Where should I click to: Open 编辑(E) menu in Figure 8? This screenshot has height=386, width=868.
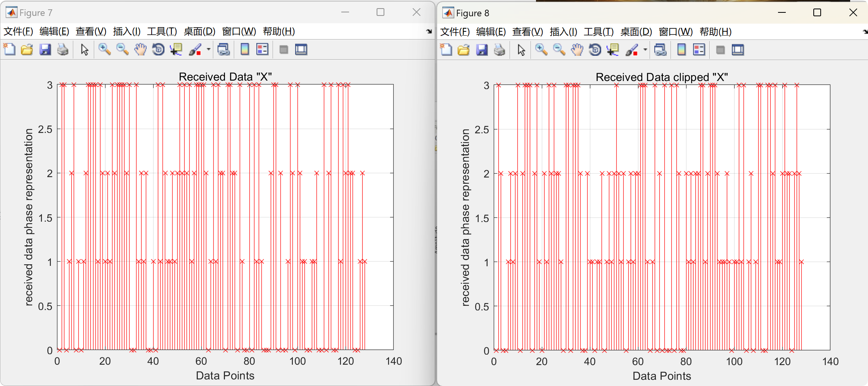(x=491, y=32)
